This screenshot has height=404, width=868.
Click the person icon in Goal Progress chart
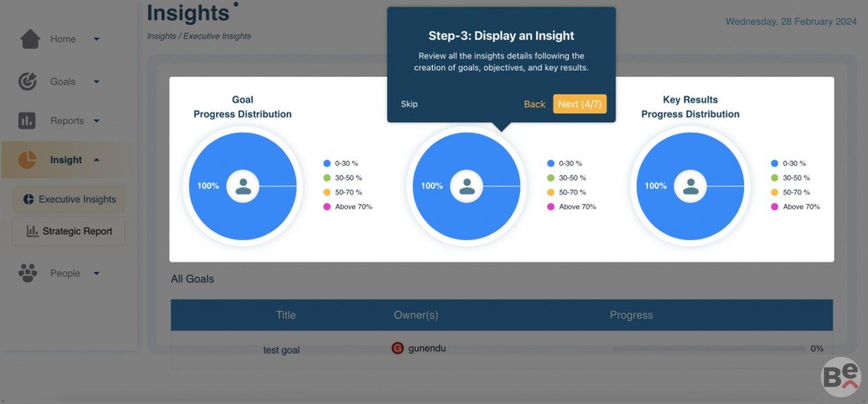(243, 187)
